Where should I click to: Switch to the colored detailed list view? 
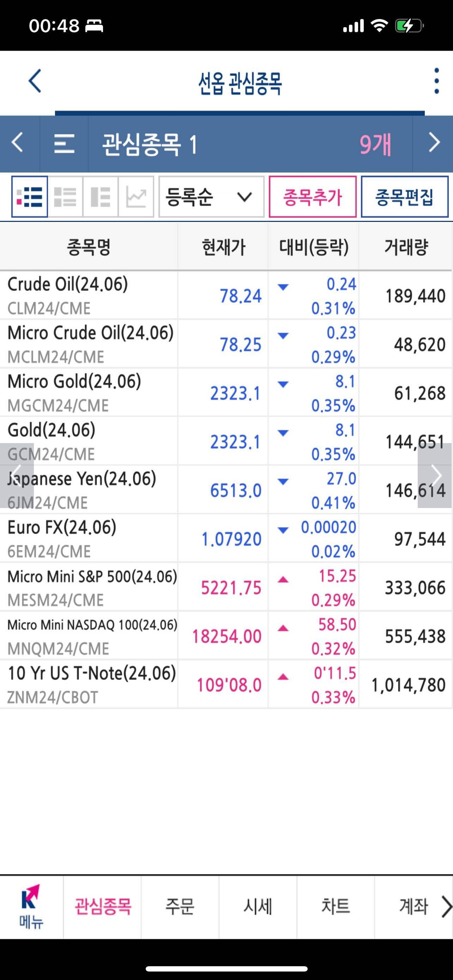coord(30,197)
